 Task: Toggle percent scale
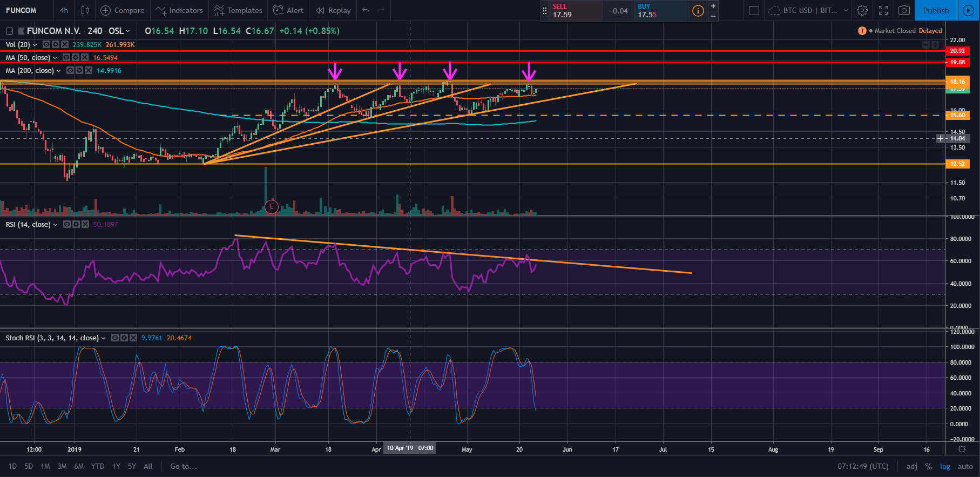(929, 466)
